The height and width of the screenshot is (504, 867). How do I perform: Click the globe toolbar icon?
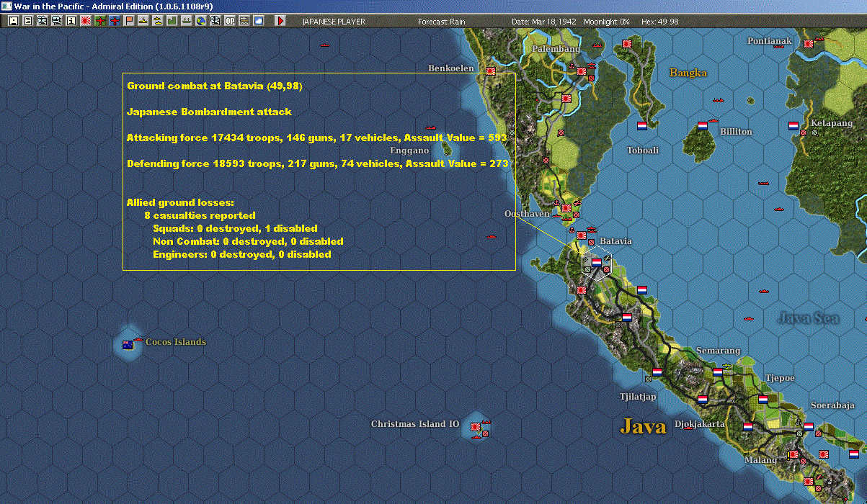[x=200, y=21]
